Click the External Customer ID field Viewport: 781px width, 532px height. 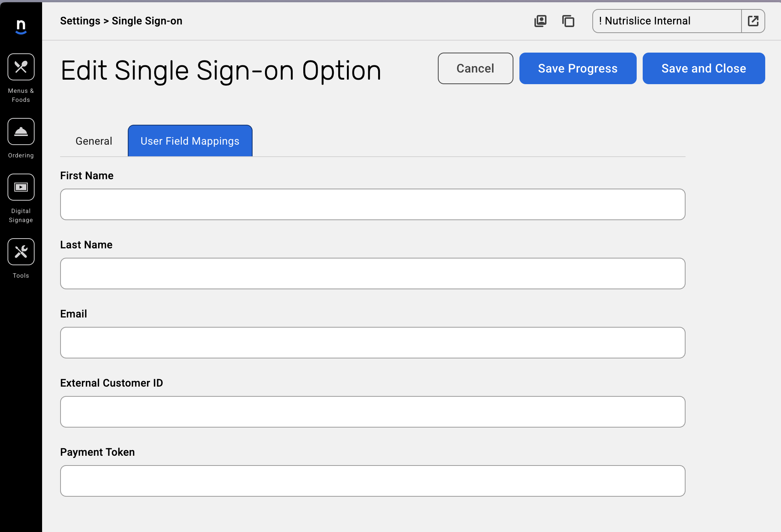[372, 412]
